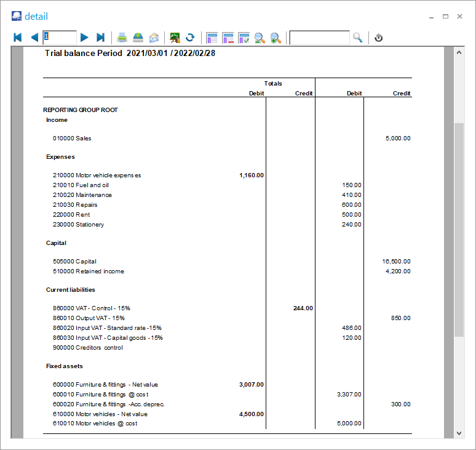The height and width of the screenshot is (450, 476).
Task: Refresh the report preview
Action: pos(191,38)
